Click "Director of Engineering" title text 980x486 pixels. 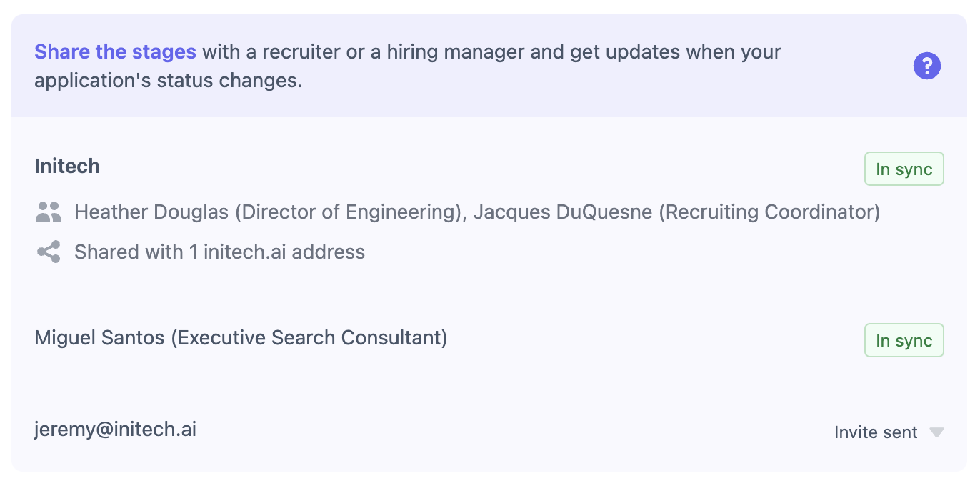[348, 212]
